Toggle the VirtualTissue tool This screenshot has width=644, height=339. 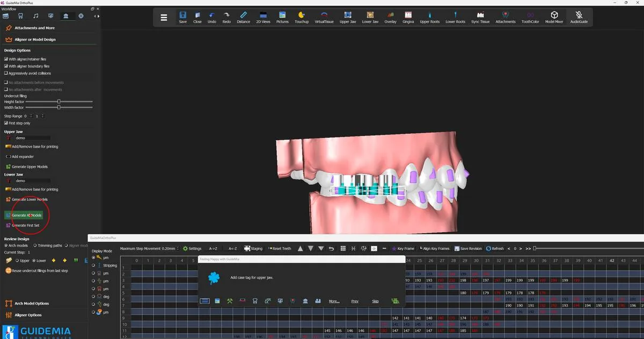[x=324, y=17]
